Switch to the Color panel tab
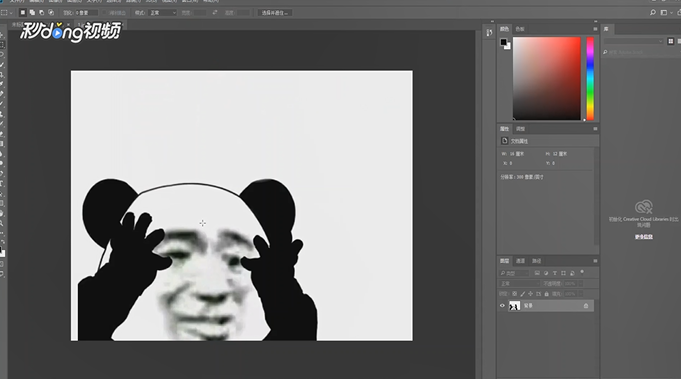Viewport: 681px width, 379px height. click(x=504, y=29)
